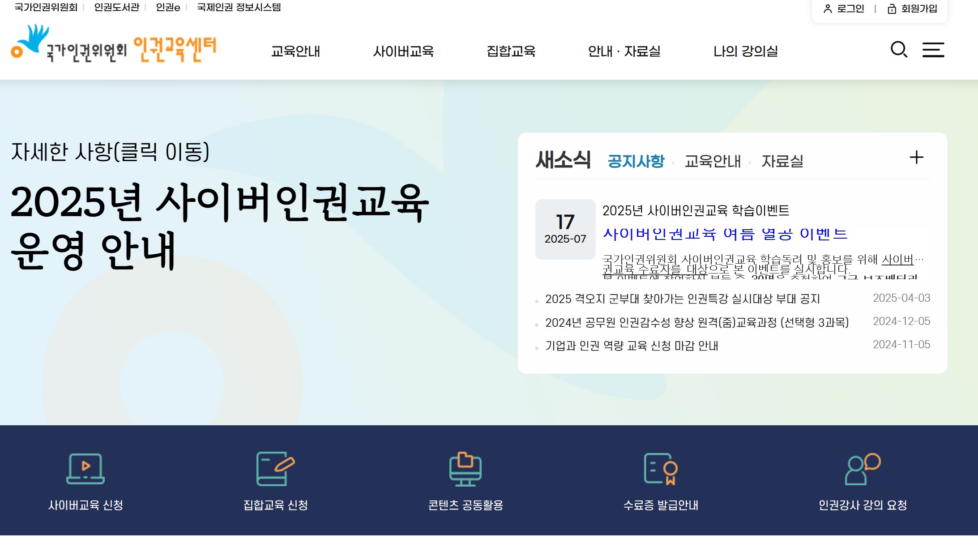Open the 나의 강의실 menu
This screenshot has height=560, width=978.
point(745,51)
